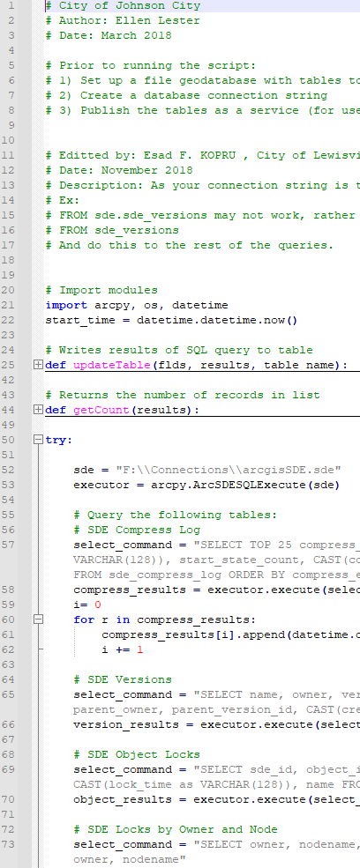Click the 'i += 1' line

point(123,649)
